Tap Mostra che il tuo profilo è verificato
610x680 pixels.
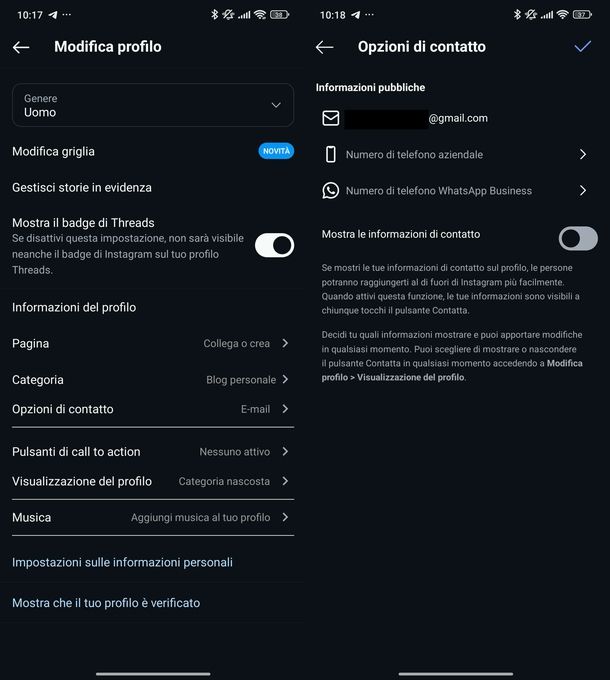point(106,603)
